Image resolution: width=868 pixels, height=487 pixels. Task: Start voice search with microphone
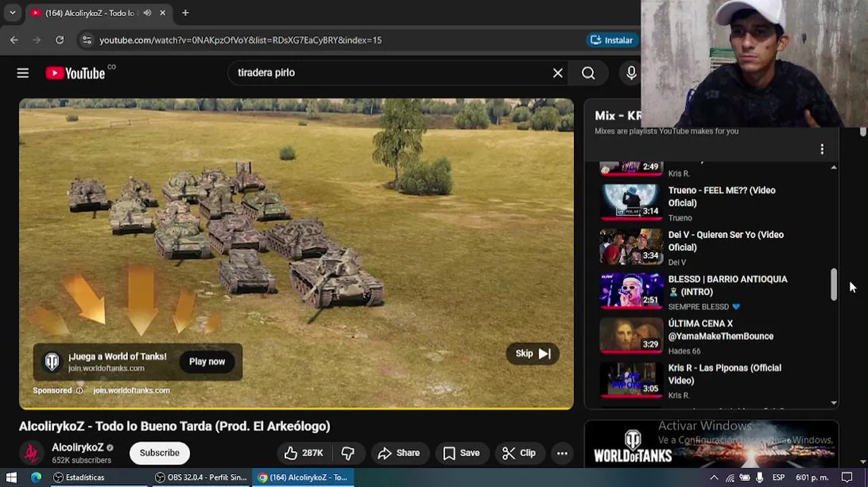coord(631,73)
